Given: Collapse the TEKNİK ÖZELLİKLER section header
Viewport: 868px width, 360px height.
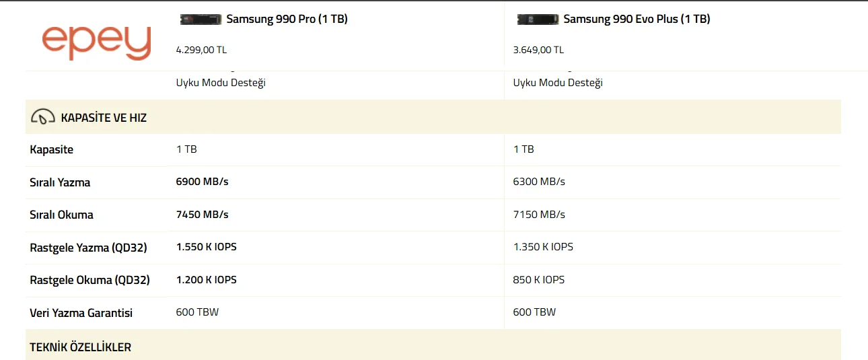Looking at the screenshot, I should click(x=81, y=347).
